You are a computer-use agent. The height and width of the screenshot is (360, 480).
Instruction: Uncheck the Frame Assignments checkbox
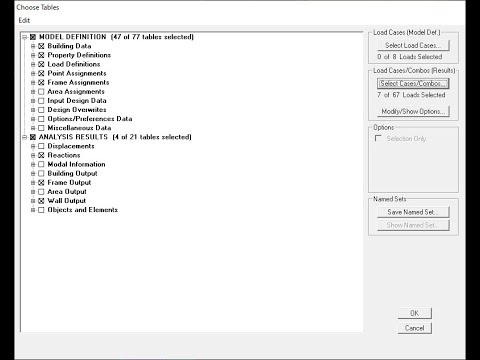pyautogui.click(x=41, y=82)
